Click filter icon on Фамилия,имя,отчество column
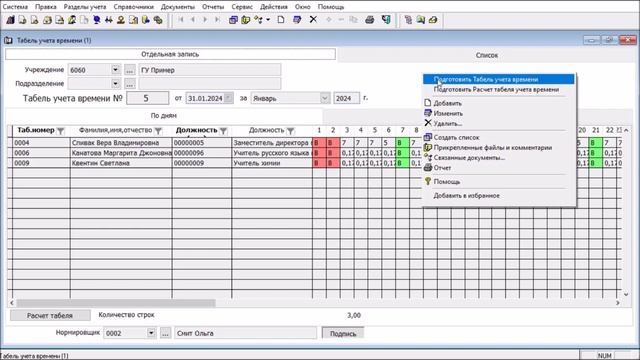The height and width of the screenshot is (360, 640). pyautogui.click(x=158, y=131)
